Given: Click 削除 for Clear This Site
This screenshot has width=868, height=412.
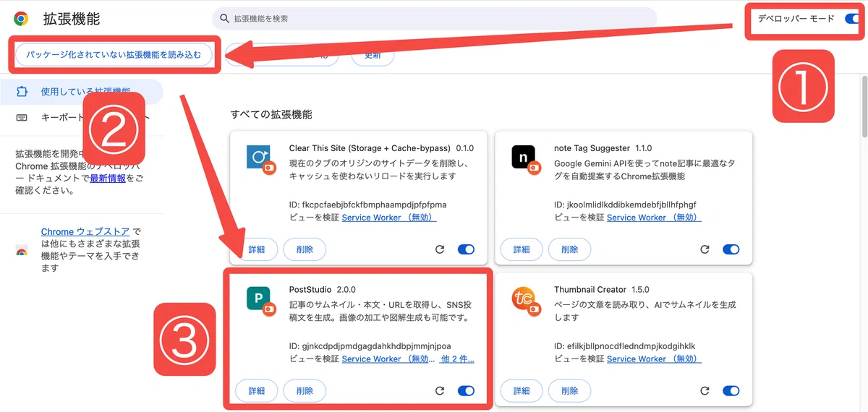Looking at the screenshot, I should coord(305,249).
